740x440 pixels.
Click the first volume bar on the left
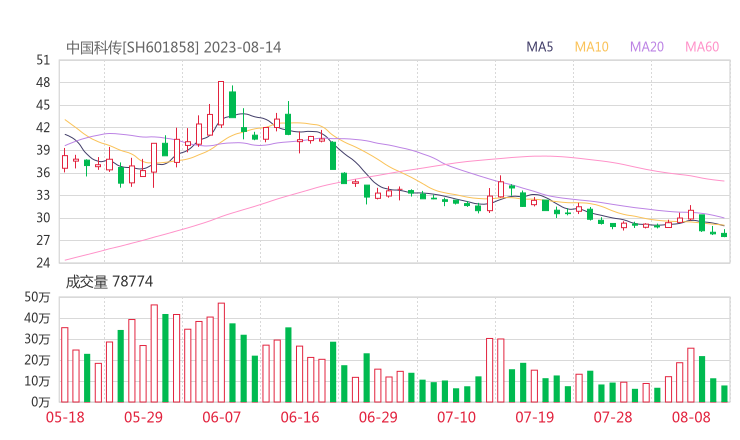pyautogui.click(x=65, y=364)
